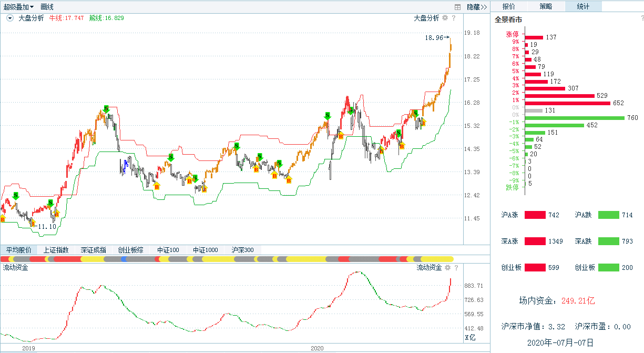644x353 pixels.
Task: Click the green S sell marker at the 2019 peak
Action: pos(106,108)
